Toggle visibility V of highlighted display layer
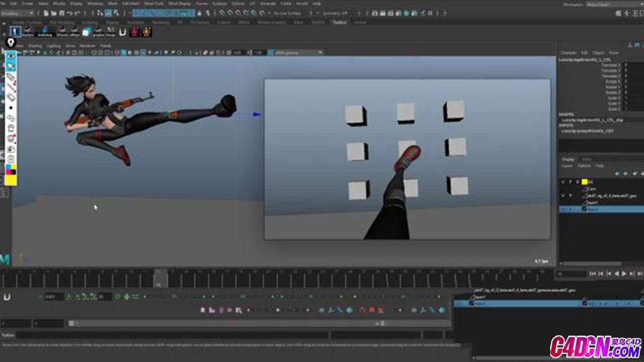This screenshot has height=362, width=644. pyautogui.click(x=562, y=209)
